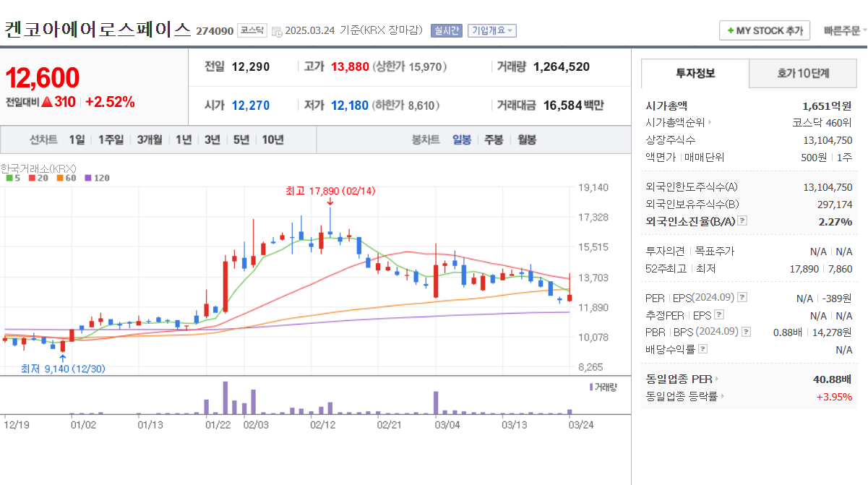Image resolution: width=868 pixels, height=485 pixels.
Task: Click the 최고 17,890 (02/14) chart marker
Action: pyautogui.click(x=330, y=191)
